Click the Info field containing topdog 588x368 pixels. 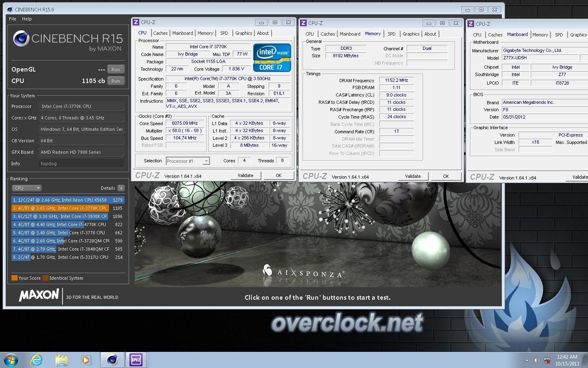click(x=82, y=164)
